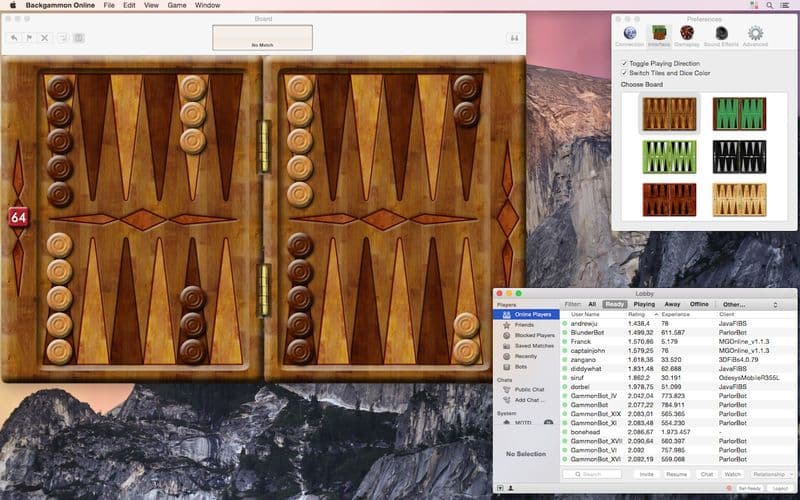Viewport: 800px width, 500px height.
Task: Choose the black board thumbnail
Action: (x=739, y=157)
